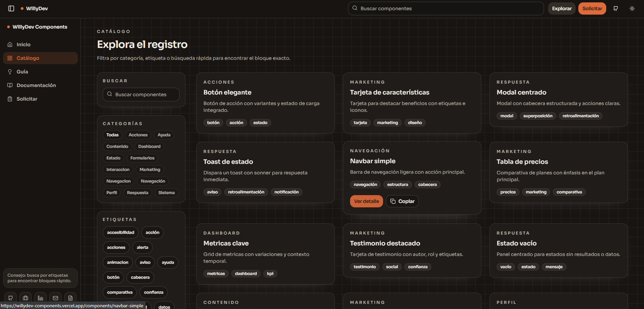Enable the accesibilidad tag filter
Screen dimensions: 644x309
coord(120,233)
